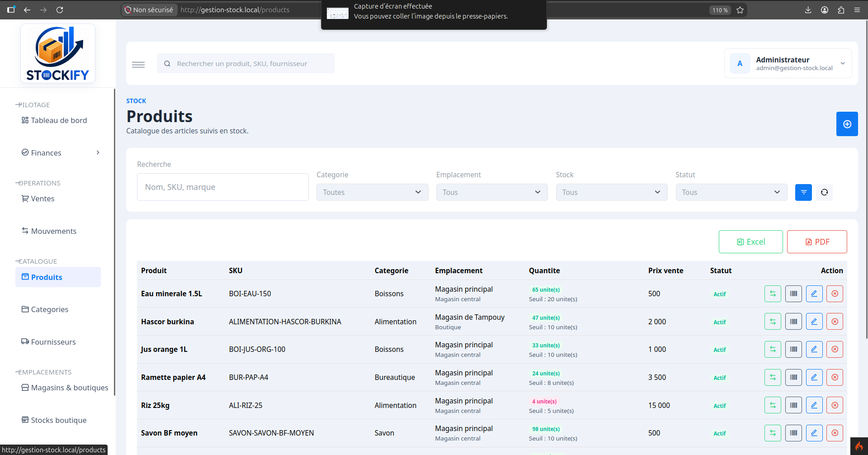868x455 pixels.
Task: Open the Statut filter dropdown
Action: tap(731, 192)
